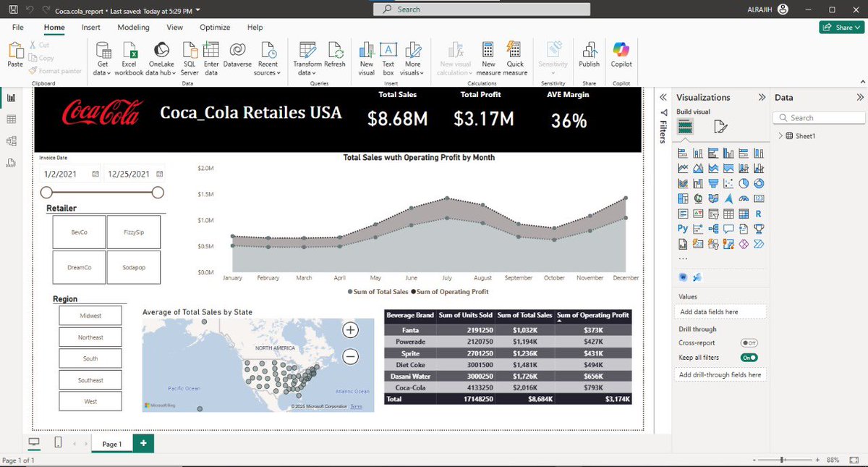Screen dimensions: 868x467
Task: Collapse the Data pane
Action: coord(859,97)
